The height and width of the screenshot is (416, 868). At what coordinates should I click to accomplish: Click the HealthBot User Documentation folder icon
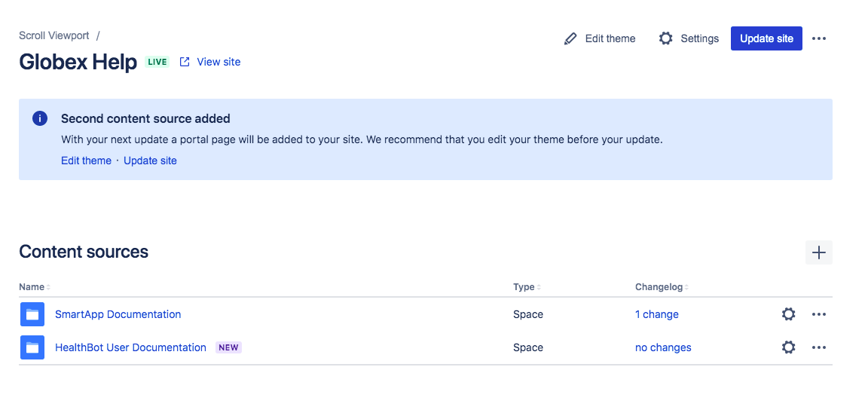point(32,347)
